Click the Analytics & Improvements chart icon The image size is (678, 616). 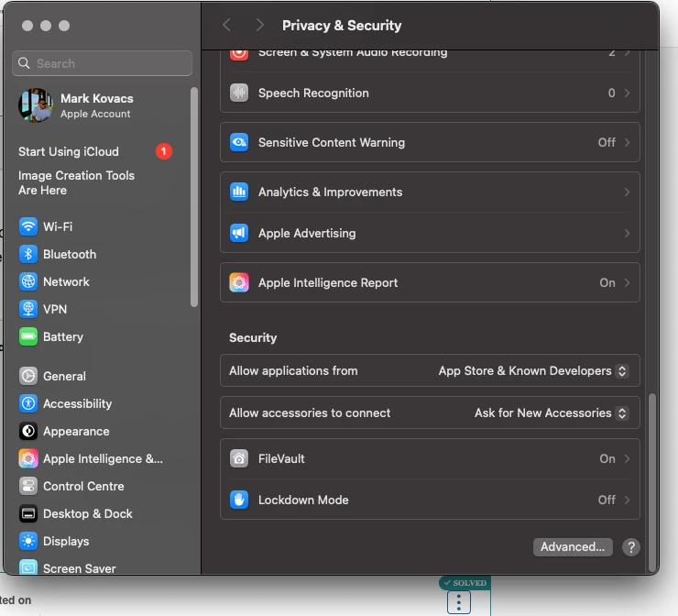point(239,192)
